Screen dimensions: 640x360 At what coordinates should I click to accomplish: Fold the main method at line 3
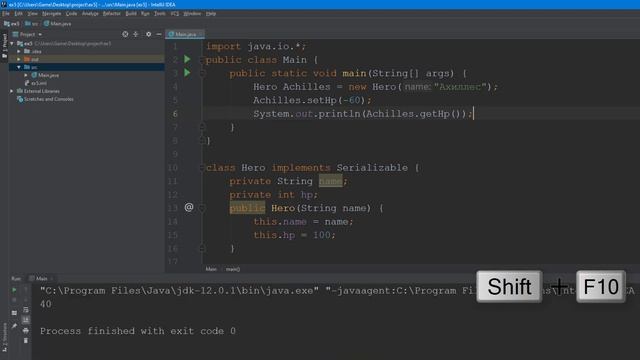click(x=202, y=73)
